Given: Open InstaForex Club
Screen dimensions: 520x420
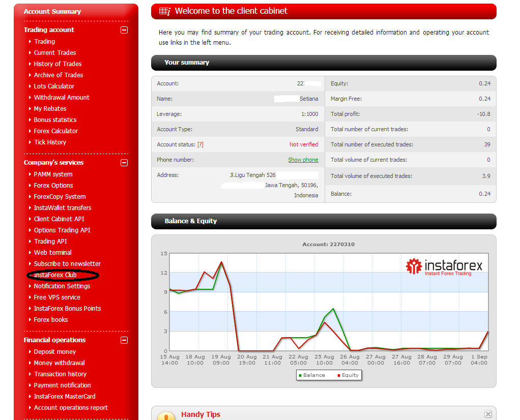Looking at the screenshot, I should [55, 275].
